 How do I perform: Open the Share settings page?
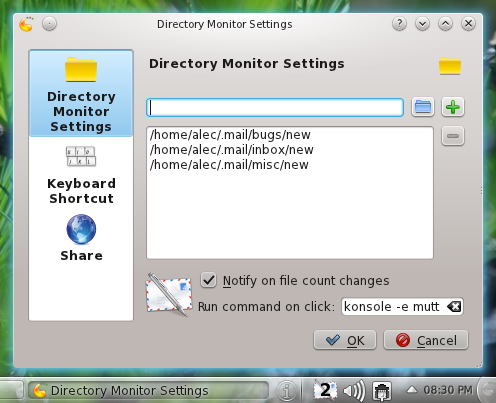tap(81, 238)
